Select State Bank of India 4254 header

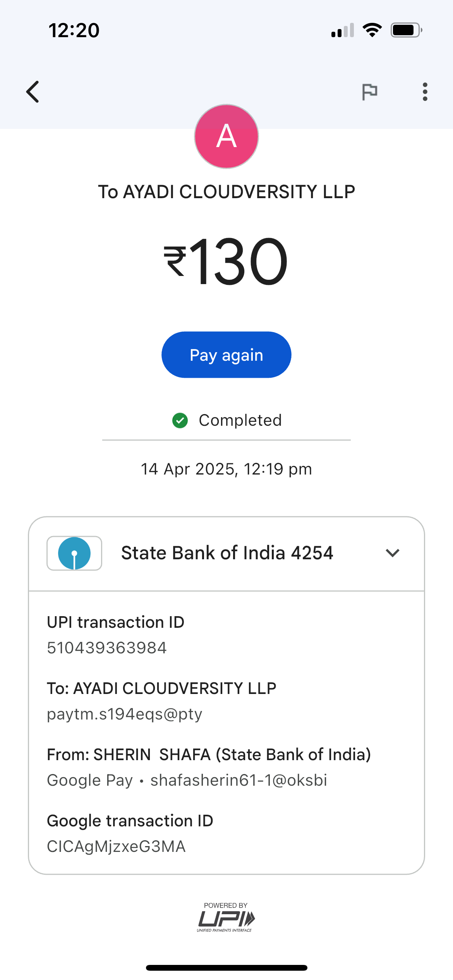click(x=227, y=553)
